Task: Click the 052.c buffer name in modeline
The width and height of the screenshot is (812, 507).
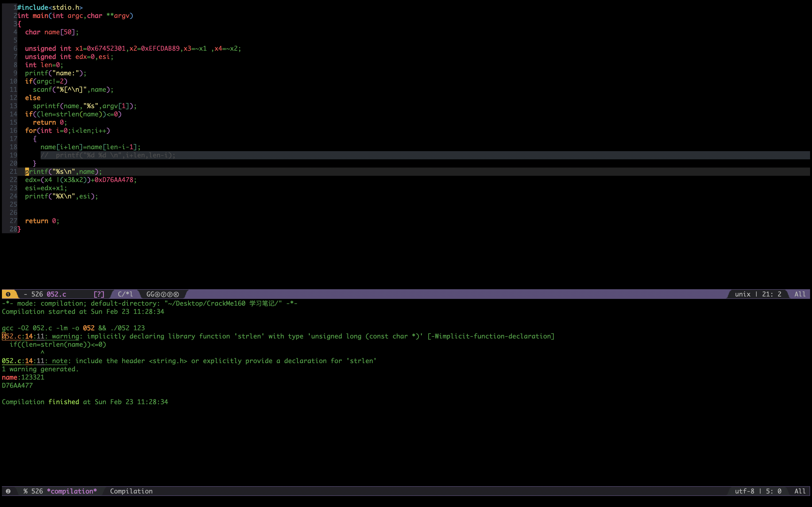Action: 56,294
